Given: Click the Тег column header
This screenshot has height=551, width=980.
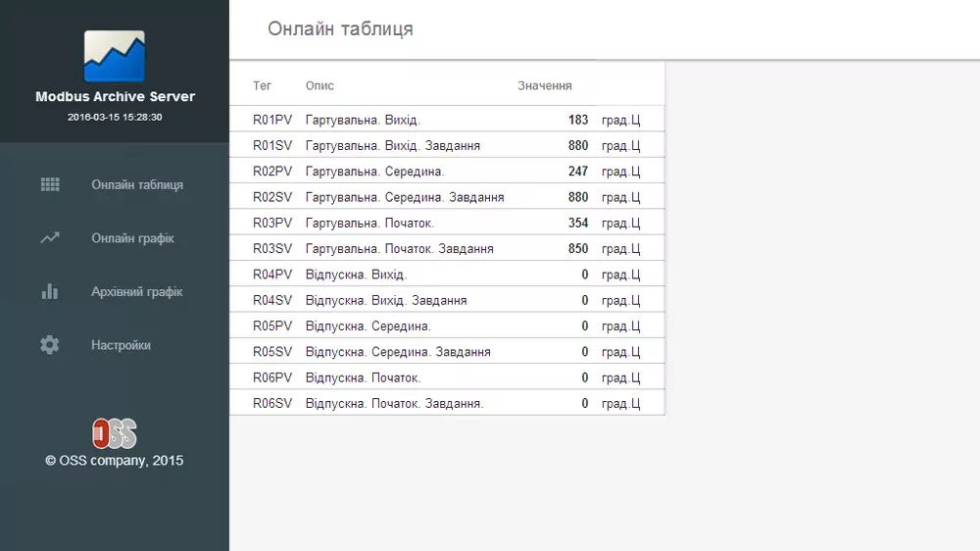Looking at the screenshot, I should click(x=262, y=85).
